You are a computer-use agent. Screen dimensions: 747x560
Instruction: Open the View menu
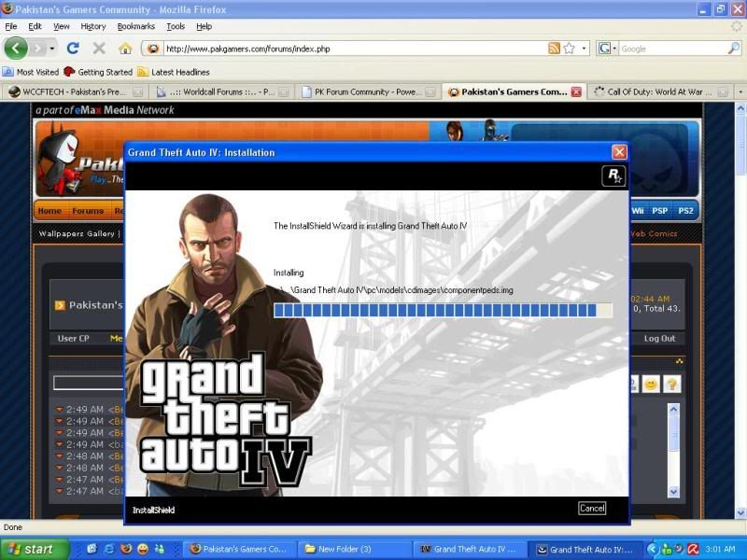[x=61, y=26]
